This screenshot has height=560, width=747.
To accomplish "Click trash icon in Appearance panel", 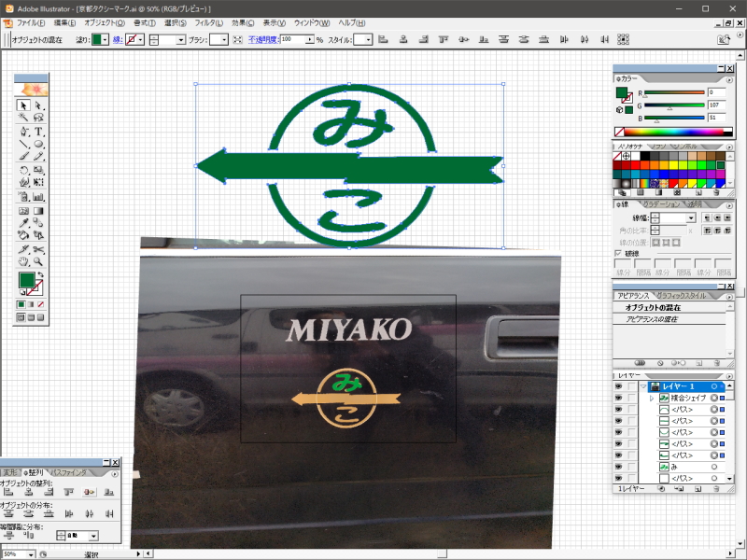I will [x=716, y=363].
